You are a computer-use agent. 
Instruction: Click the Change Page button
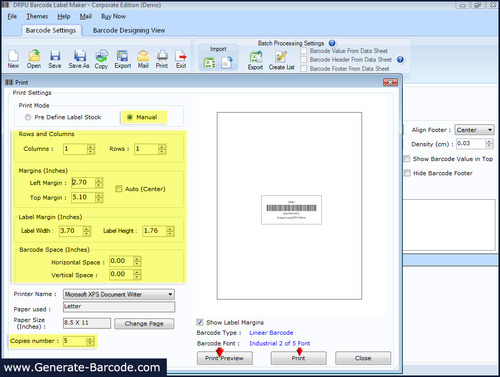tap(144, 323)
